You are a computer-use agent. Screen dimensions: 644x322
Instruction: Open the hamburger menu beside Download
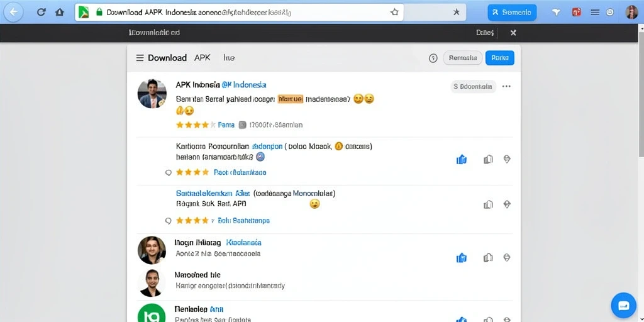click(140, 58)
